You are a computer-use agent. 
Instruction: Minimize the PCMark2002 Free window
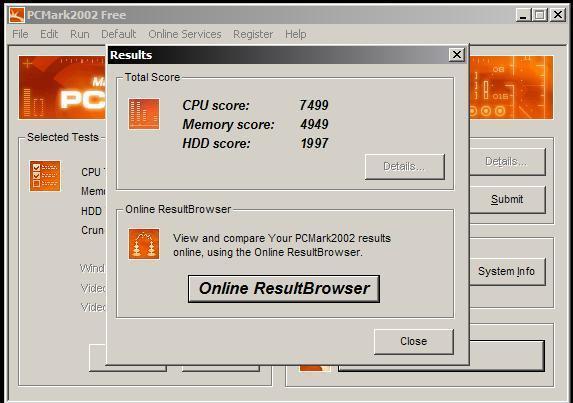[524, 15]
